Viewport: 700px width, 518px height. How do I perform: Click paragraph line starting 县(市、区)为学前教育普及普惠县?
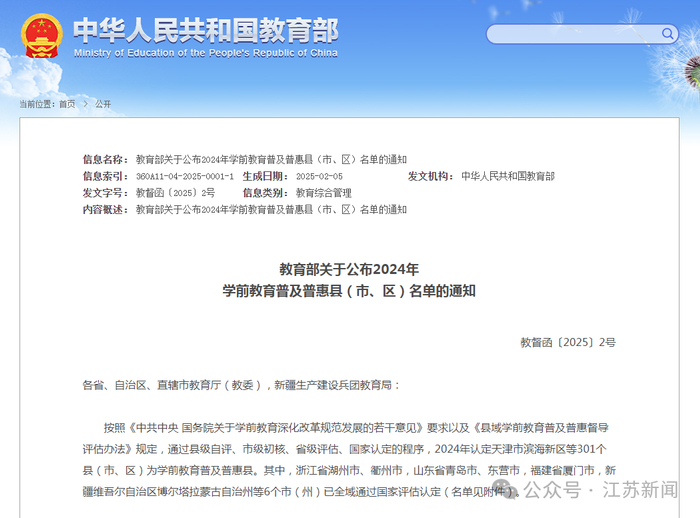(x=349, y=470)
